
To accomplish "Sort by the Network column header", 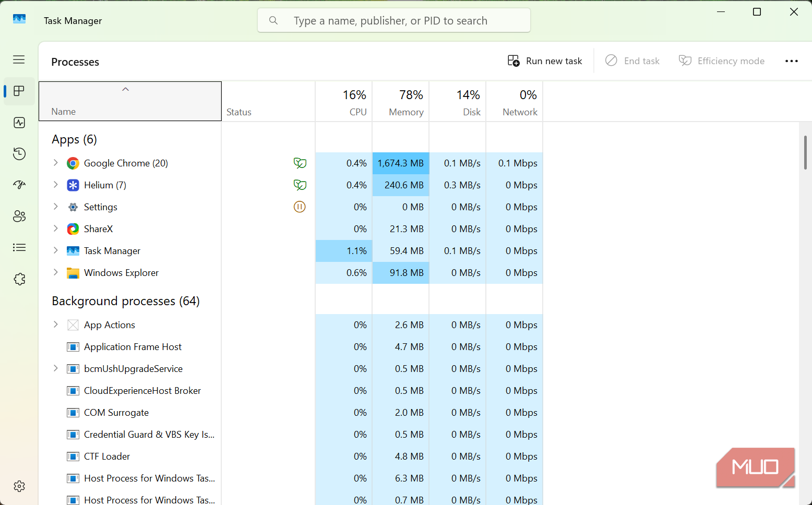I will pos(515,101).
